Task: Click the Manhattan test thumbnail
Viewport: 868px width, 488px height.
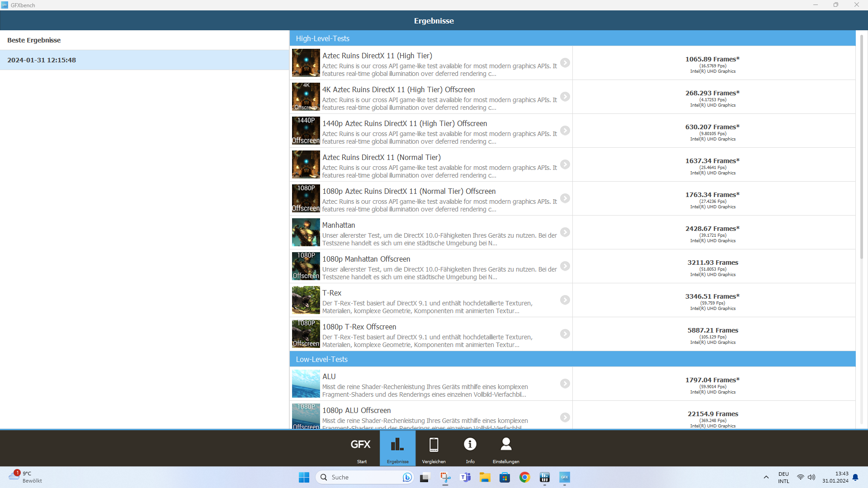Action: [x=306, y=232]
